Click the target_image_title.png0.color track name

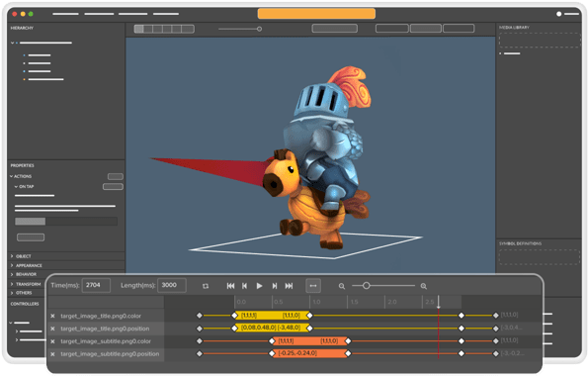pos(101,316)
